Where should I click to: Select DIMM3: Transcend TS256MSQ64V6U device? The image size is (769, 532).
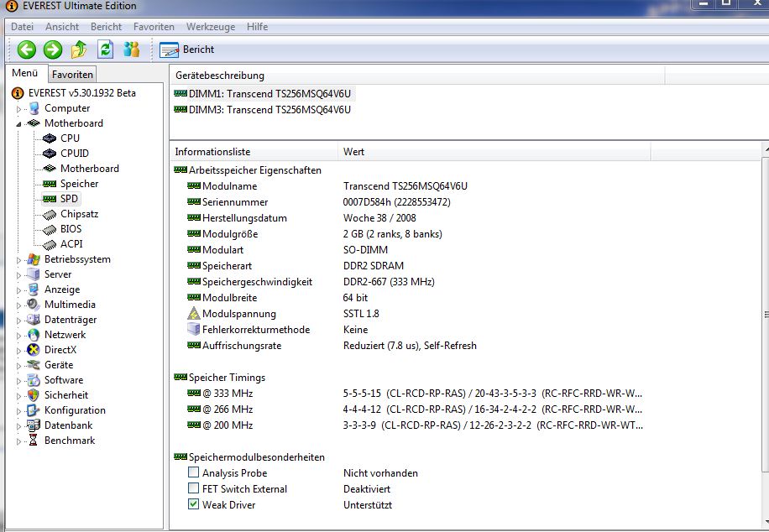tap(263, 110)
